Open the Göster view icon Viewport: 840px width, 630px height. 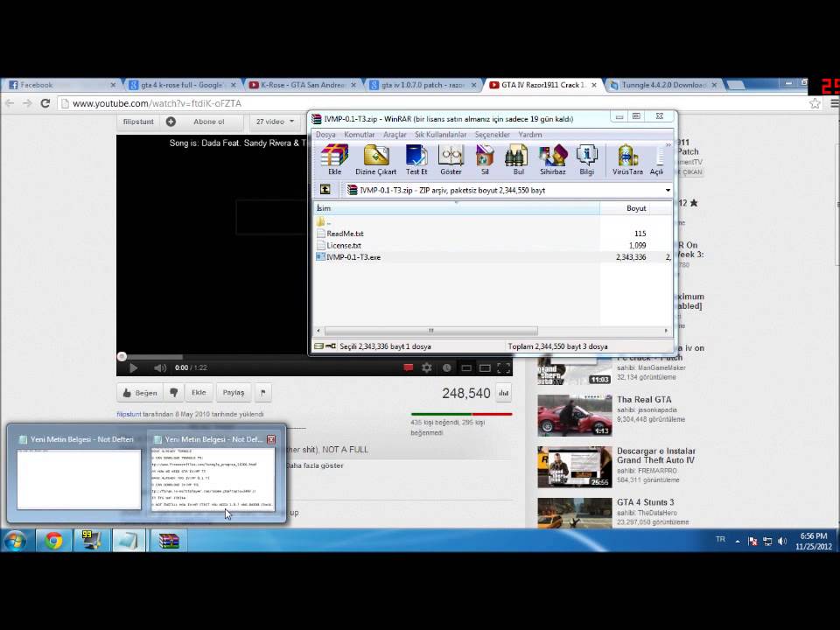pyautogui.click(x=451, y=159)
